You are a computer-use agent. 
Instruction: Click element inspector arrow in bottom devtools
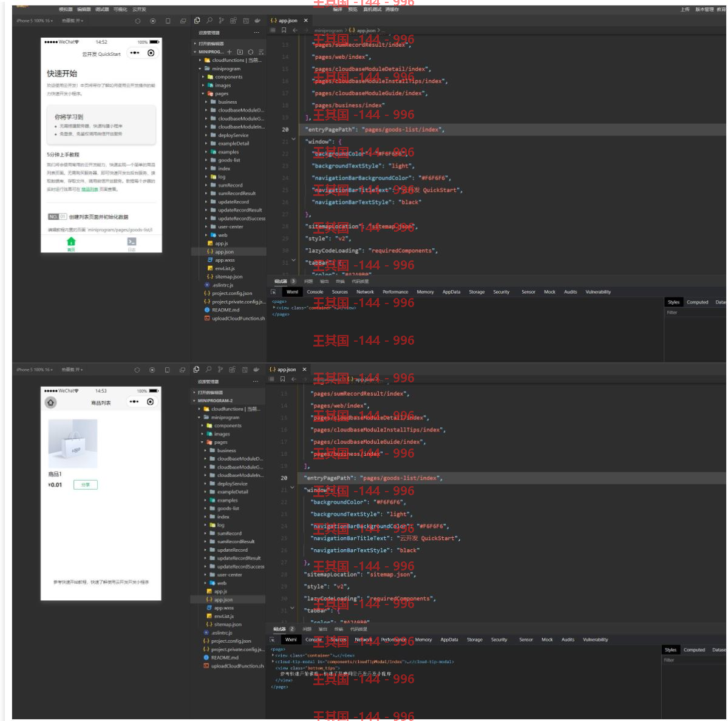(x=273, y=640)
